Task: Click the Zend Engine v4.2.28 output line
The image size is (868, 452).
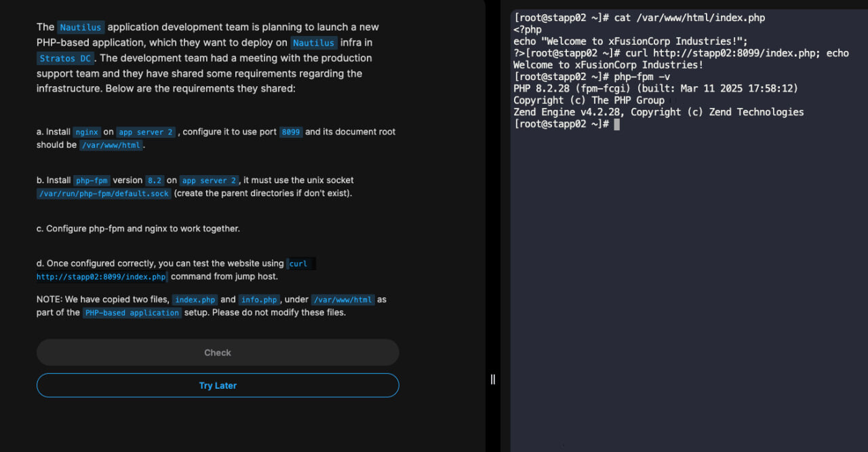Action: tap(658, 112)
